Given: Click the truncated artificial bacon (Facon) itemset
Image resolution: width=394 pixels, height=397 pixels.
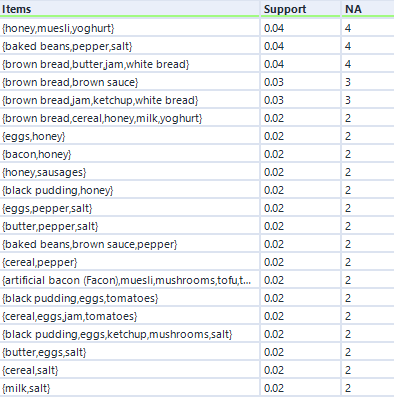Looking at the screenshot, I should [127, 280].
